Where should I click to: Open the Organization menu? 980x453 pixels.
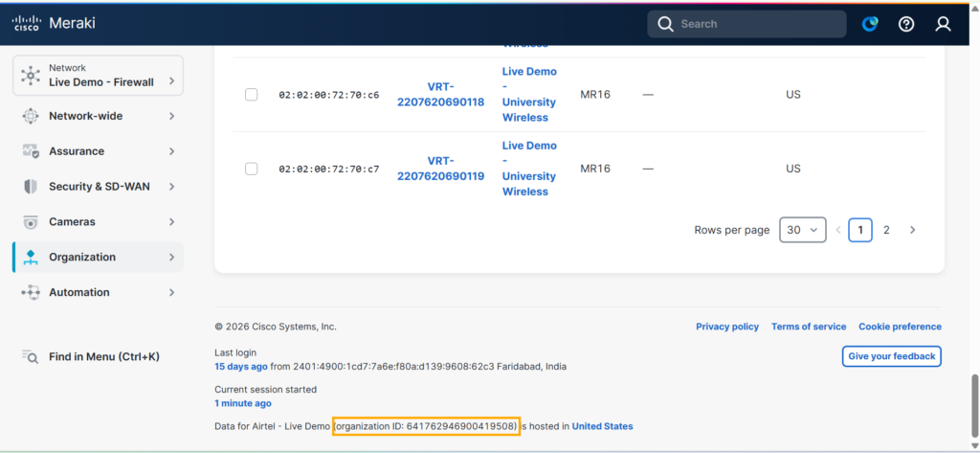click(x=99, y=258)
